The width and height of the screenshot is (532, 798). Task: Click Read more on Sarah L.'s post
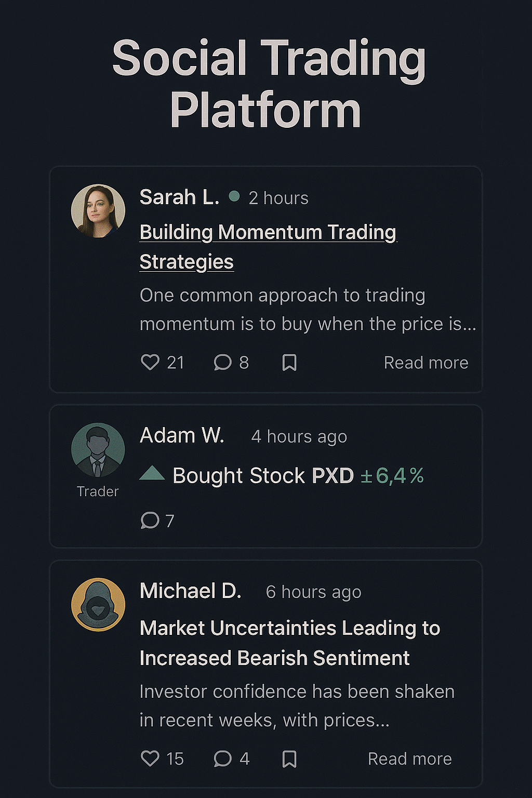point(426,363)
